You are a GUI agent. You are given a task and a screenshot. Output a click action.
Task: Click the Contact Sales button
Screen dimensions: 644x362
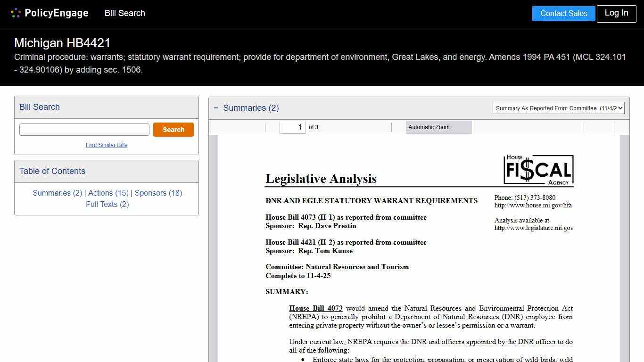tap(563, 13)
